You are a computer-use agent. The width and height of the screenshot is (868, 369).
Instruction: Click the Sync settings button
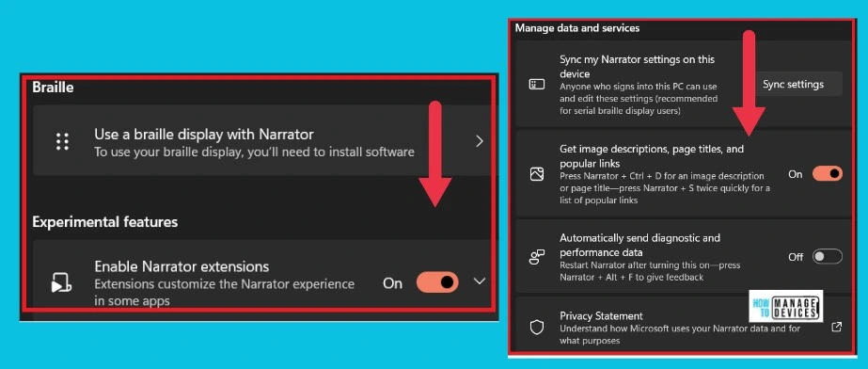pos(793,84)
